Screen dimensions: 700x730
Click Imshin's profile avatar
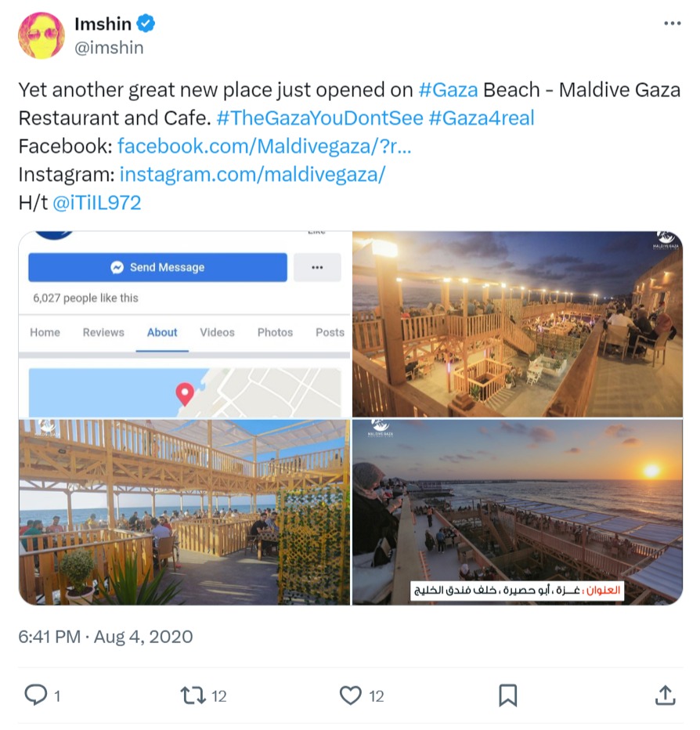pos(41,35)
